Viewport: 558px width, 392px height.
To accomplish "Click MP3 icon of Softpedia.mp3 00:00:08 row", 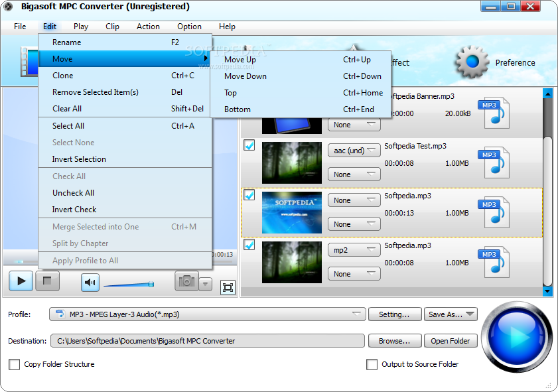I will point(494,262).
